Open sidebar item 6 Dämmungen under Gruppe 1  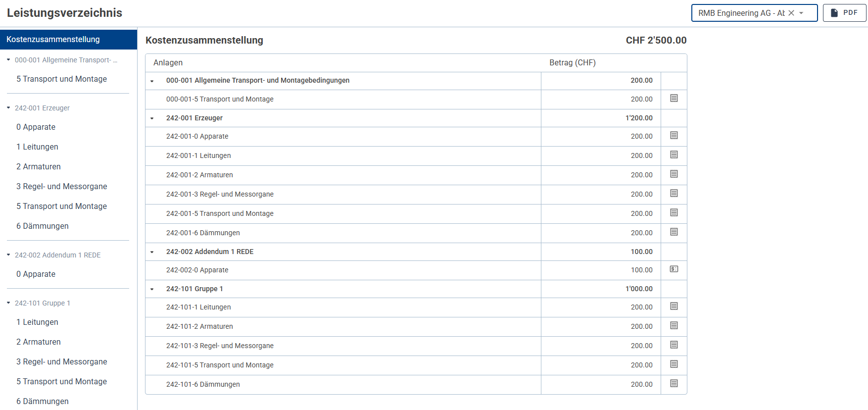[x=43, y=401]
